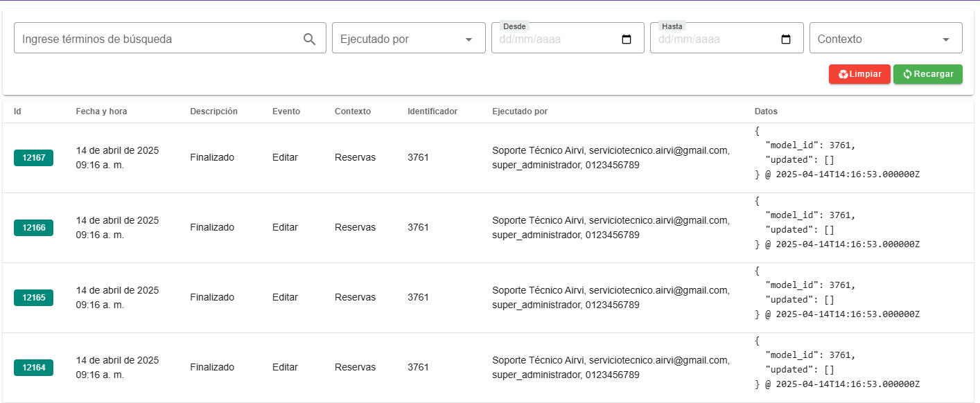Click the Ejecutado por column header

tap(520, 111)
